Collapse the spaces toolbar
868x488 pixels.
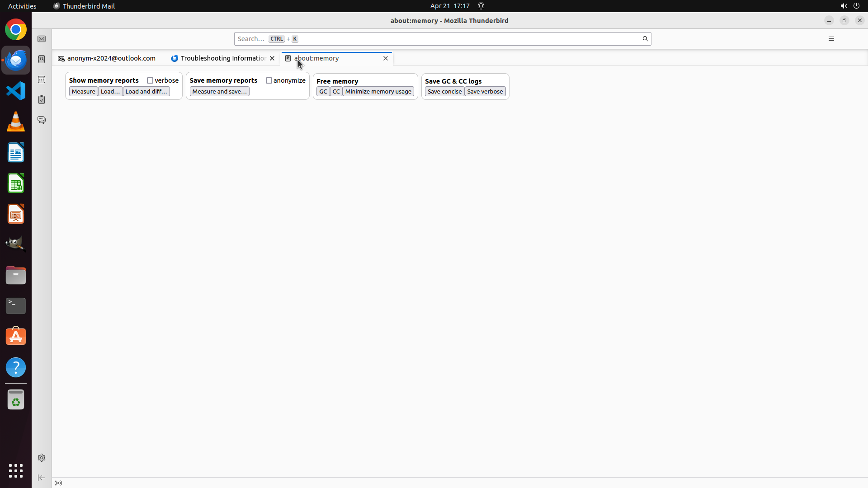tap(42, 478)
